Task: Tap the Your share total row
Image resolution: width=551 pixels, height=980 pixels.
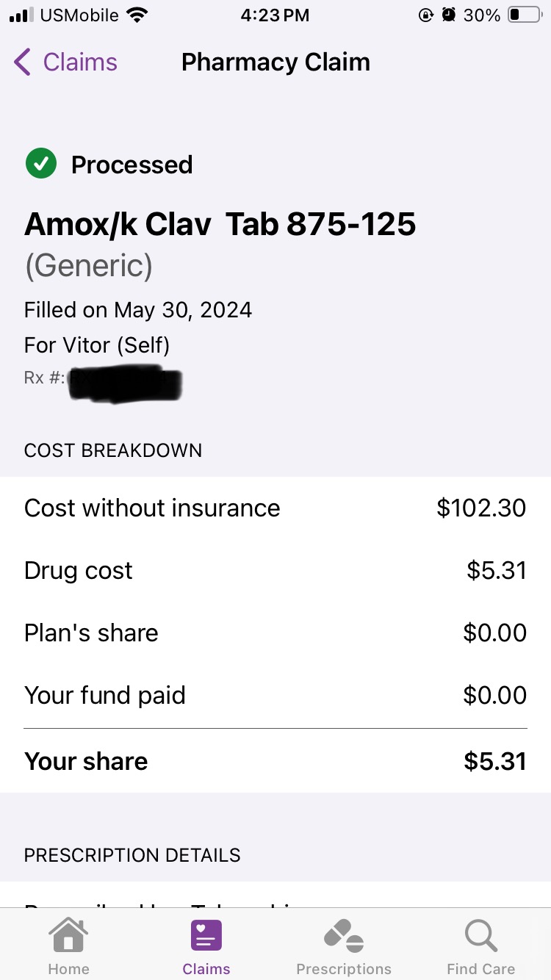Action: (275, 761)
